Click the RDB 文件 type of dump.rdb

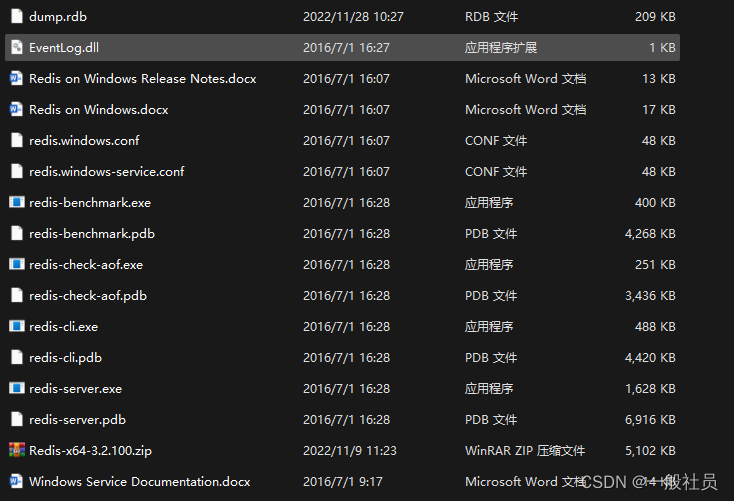point(492,17)
